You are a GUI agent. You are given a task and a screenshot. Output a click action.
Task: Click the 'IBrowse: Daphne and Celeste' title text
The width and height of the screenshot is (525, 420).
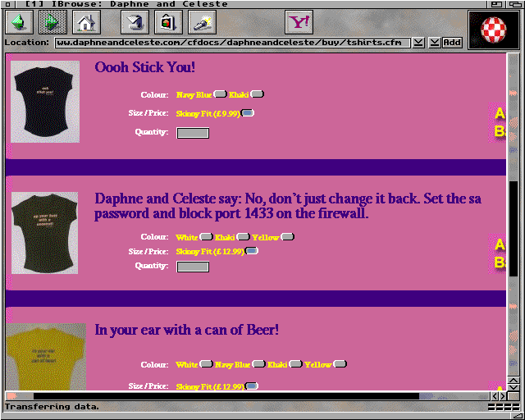[139, 4]
